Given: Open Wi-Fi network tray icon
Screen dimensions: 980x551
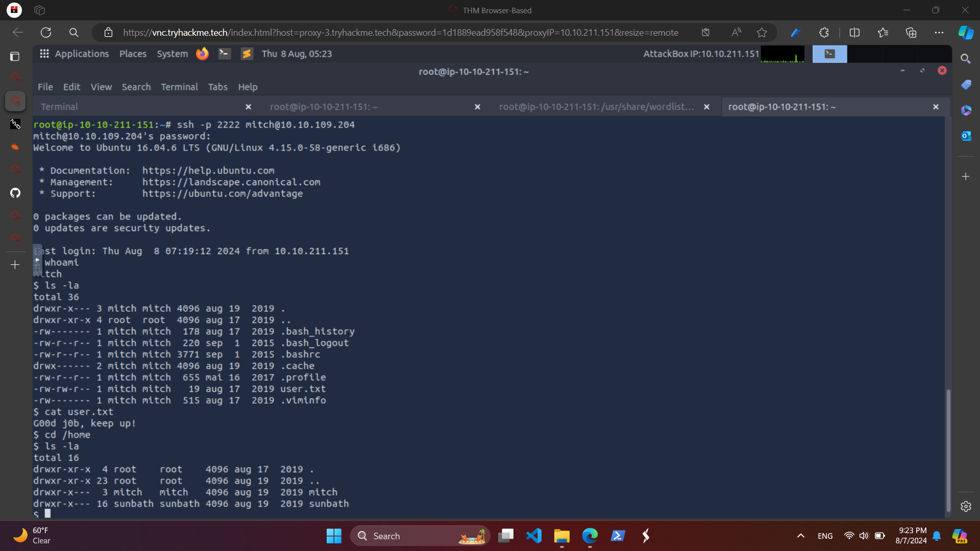Looking at the screenshot, I should (849, 536).
